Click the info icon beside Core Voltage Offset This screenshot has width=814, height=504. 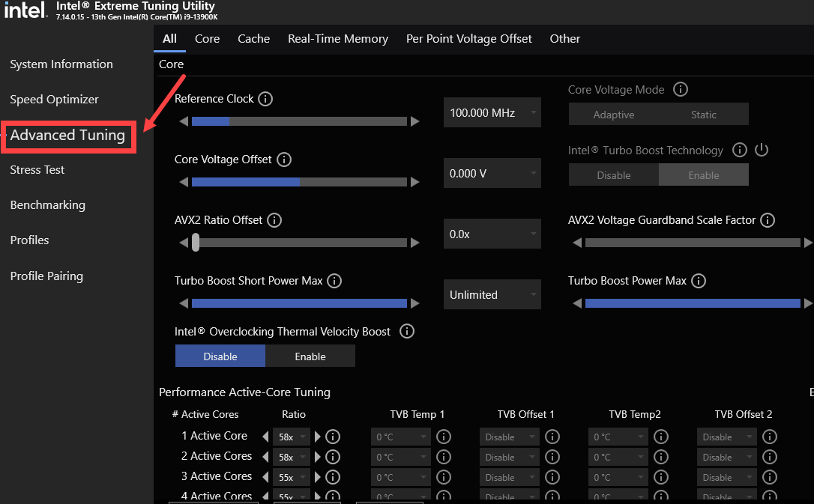(284, 160)
